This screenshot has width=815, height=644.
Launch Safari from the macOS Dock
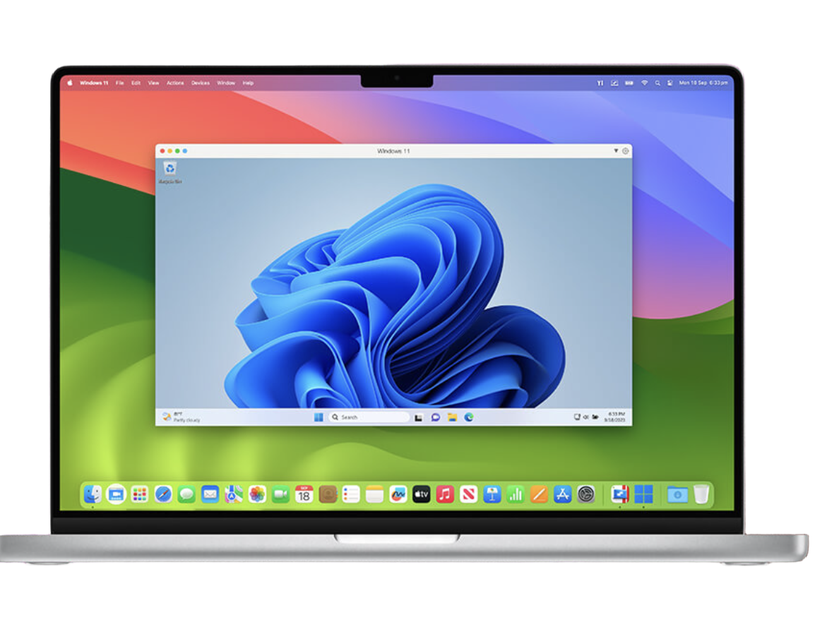click(163, 494)
